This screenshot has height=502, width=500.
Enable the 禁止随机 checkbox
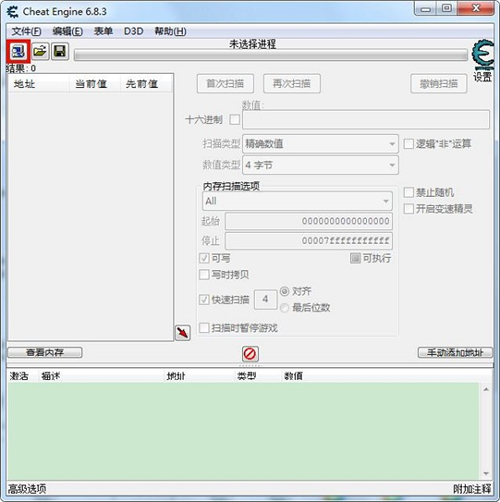point(409,192)
